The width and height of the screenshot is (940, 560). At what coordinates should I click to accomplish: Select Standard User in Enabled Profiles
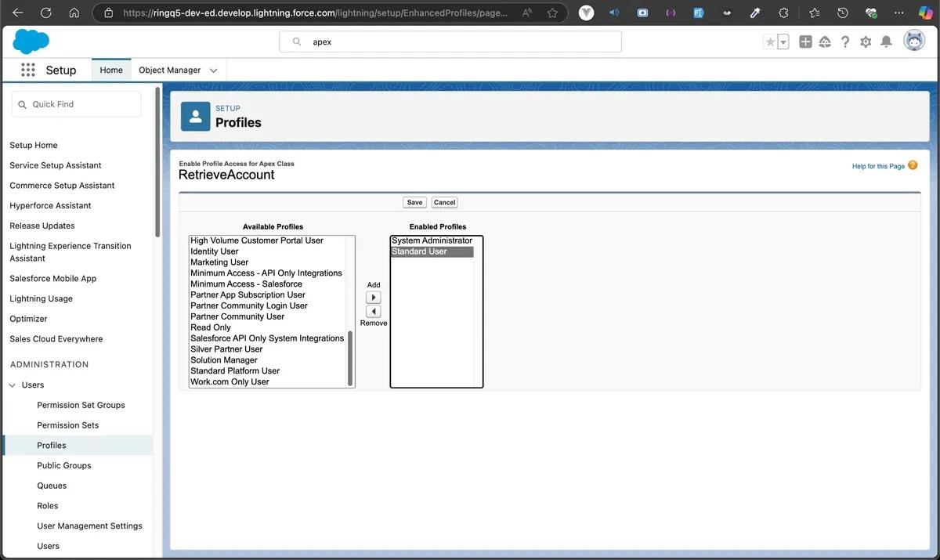[432, 251]
